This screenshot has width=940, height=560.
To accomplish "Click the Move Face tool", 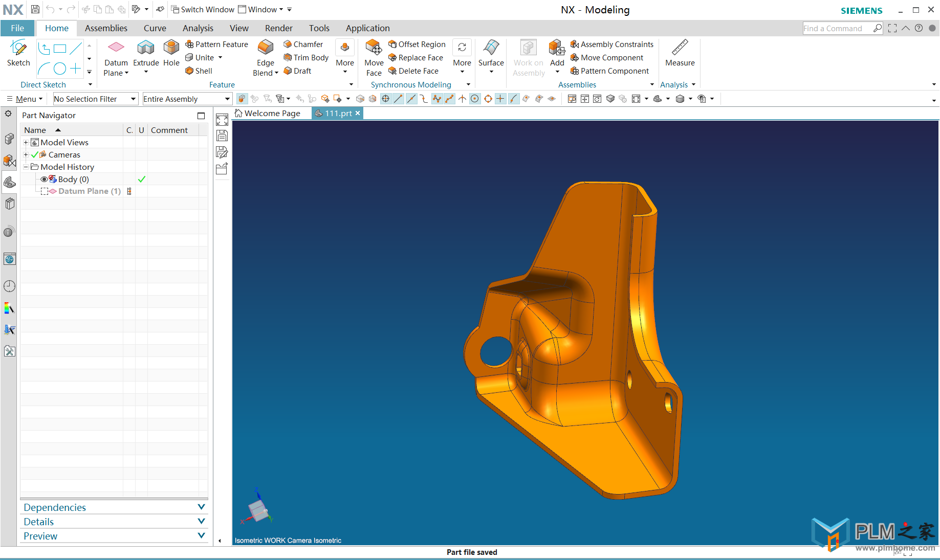I will click(x=374, y=58).
